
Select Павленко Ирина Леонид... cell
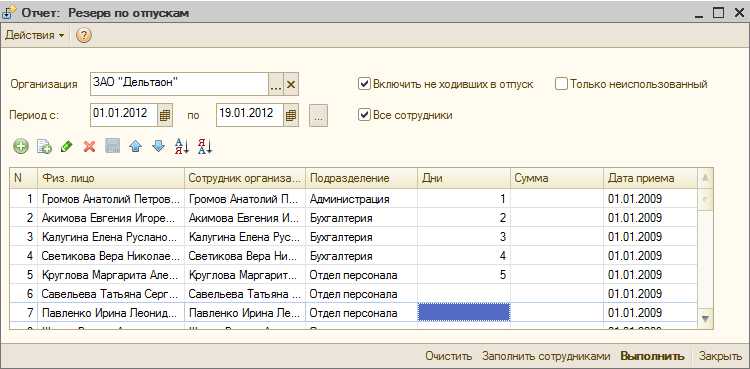pos(111,313)
